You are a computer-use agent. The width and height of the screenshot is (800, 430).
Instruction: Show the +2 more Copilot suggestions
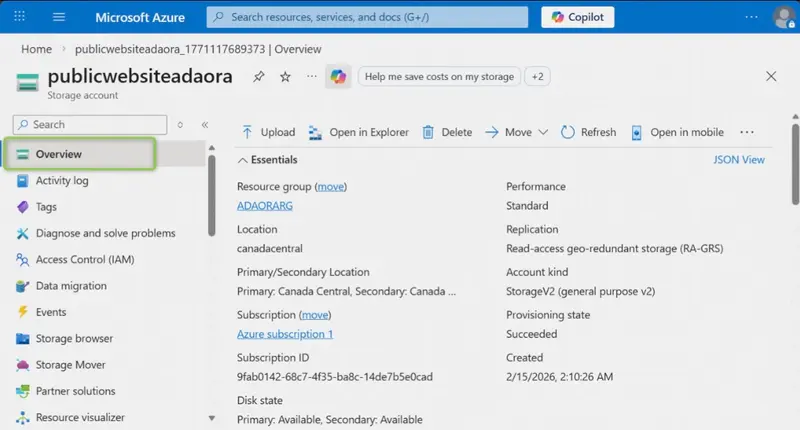(x=537, y=77)
